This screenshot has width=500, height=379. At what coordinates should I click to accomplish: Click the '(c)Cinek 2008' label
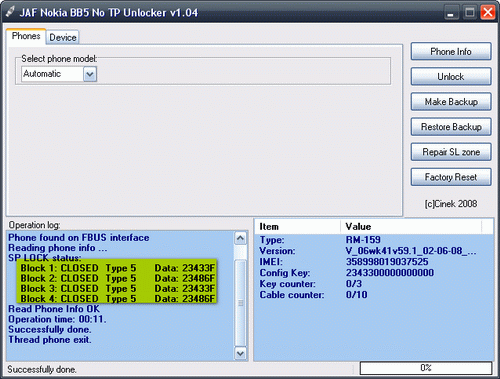click(451, 204)
